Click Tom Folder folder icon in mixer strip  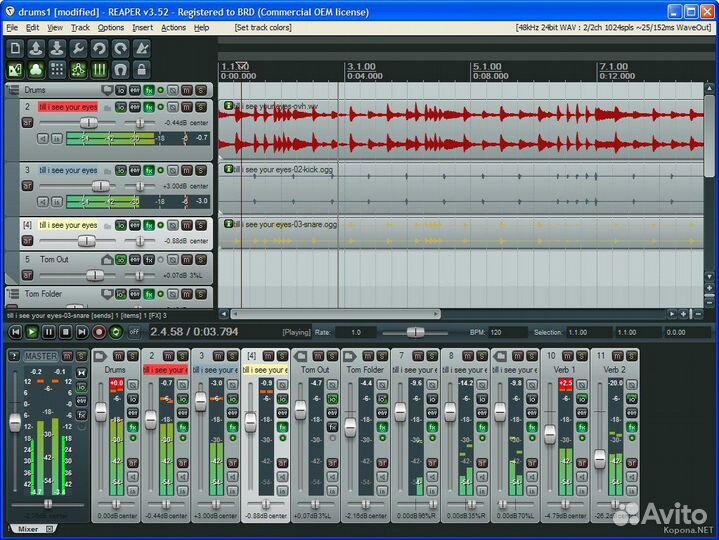[x=350, y=356]
